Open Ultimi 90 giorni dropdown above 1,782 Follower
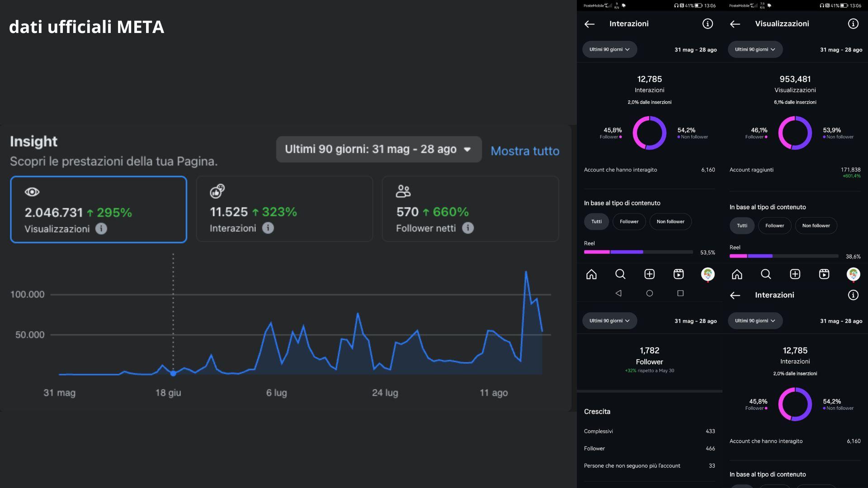The image size is (868, 488). 609,321
